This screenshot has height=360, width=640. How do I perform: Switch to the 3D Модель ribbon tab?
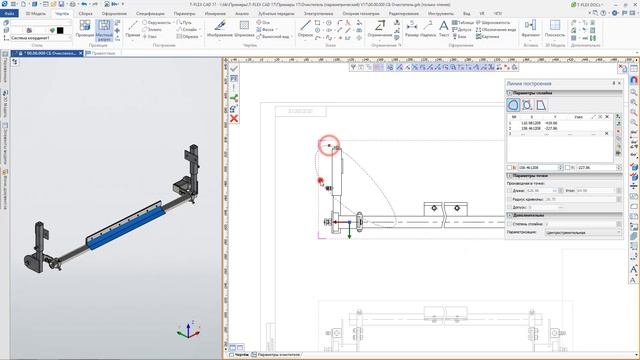point(36,13)
